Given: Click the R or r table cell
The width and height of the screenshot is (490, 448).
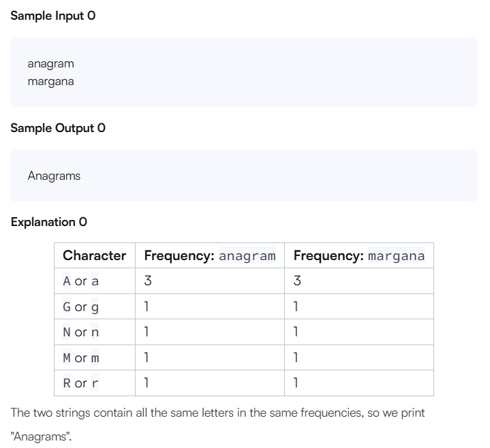Looking at the screenshot, I should [x=95, y=383].
